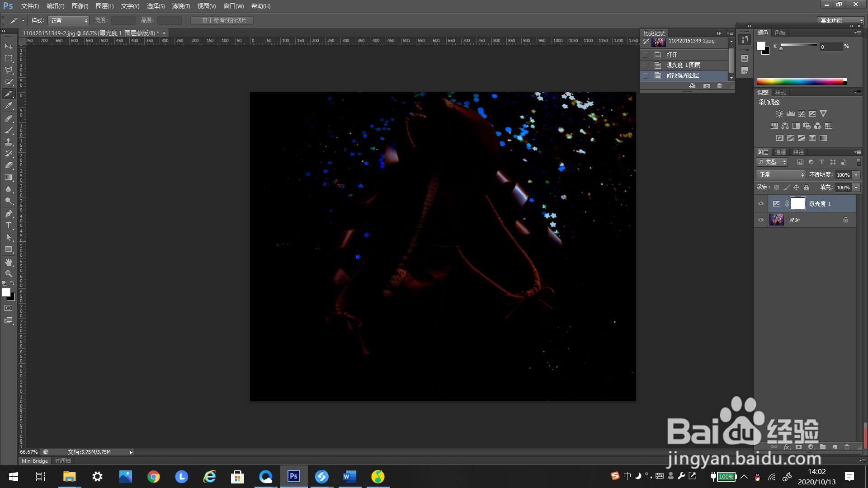Hide the 背景 layer
868x488 pixels.
(x=761, y=220)
